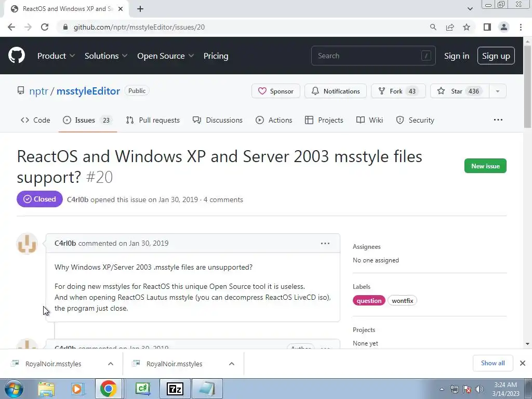Show hidden tray icons arrow
This screenshot has height=399, width=532.
442,389
